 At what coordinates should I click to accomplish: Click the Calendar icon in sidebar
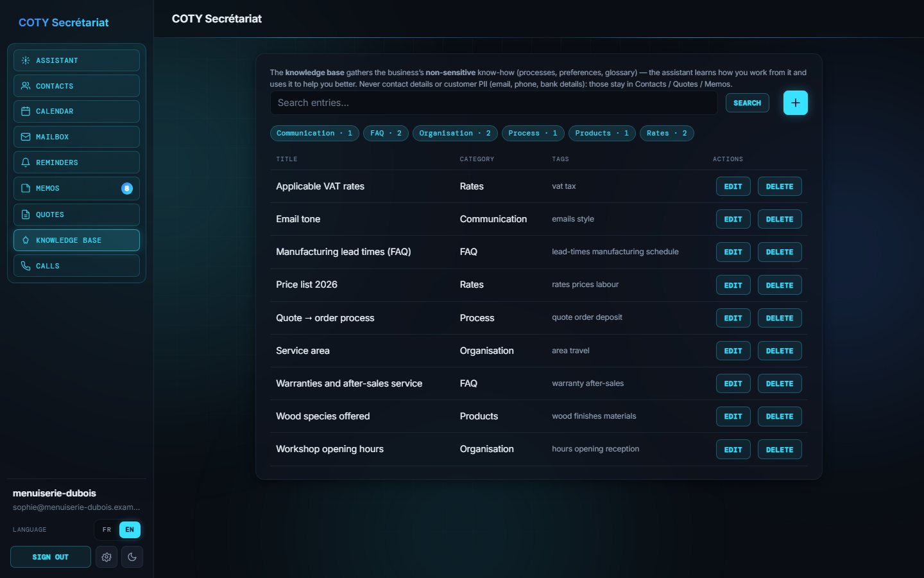coord(26,111)
